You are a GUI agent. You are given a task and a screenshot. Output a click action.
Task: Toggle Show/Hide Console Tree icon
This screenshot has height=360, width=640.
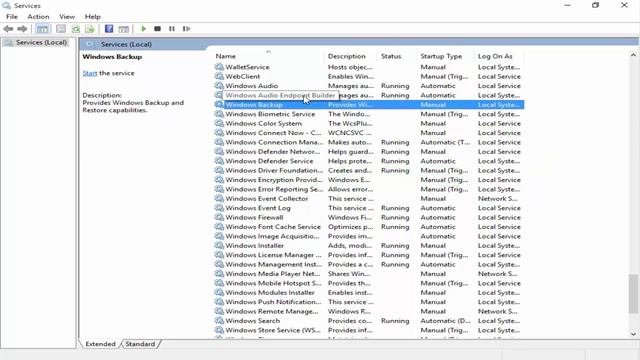coord(42,29)
